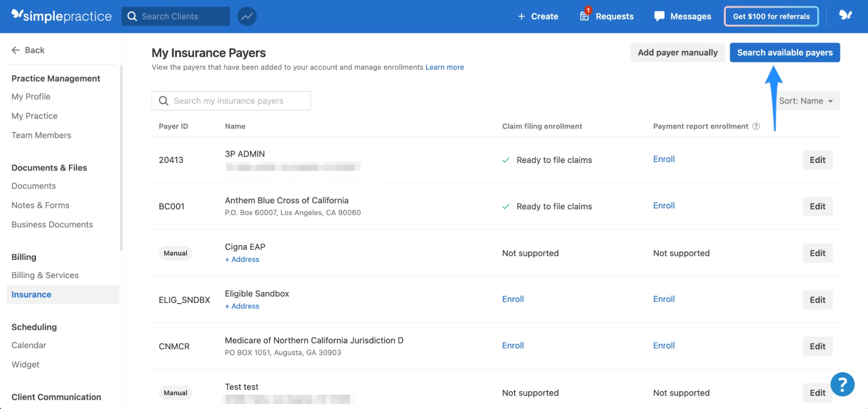Click Get $100 for referrals
Screen dimensions: 868x409
click(771, 16)
